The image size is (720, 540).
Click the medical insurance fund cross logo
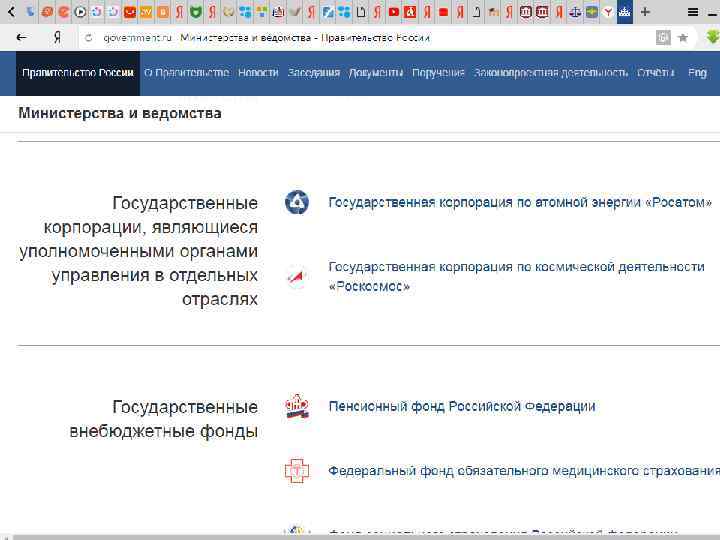(297, 471)
